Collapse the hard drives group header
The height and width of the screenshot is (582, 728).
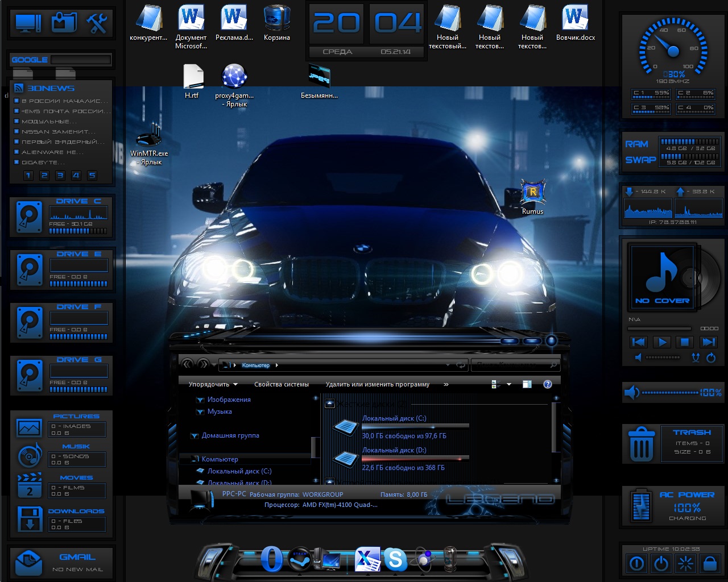pyautogui.click(x=329, y=404)
